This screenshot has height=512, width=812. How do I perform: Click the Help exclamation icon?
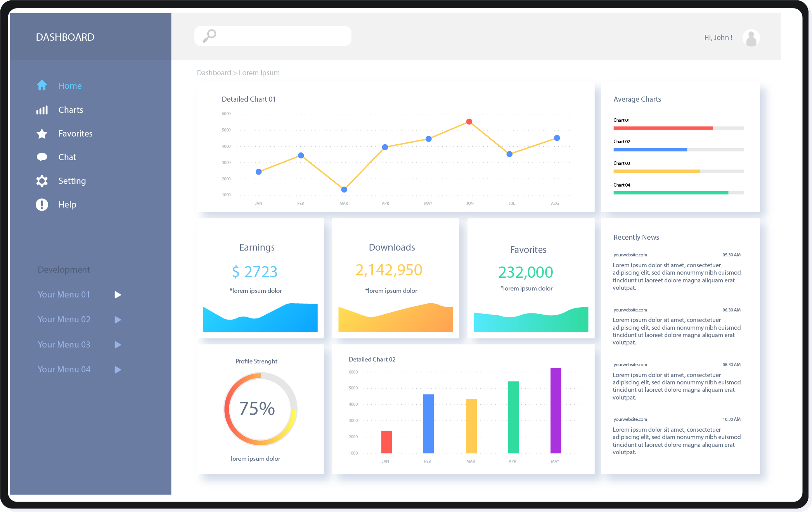coord(42,204)
